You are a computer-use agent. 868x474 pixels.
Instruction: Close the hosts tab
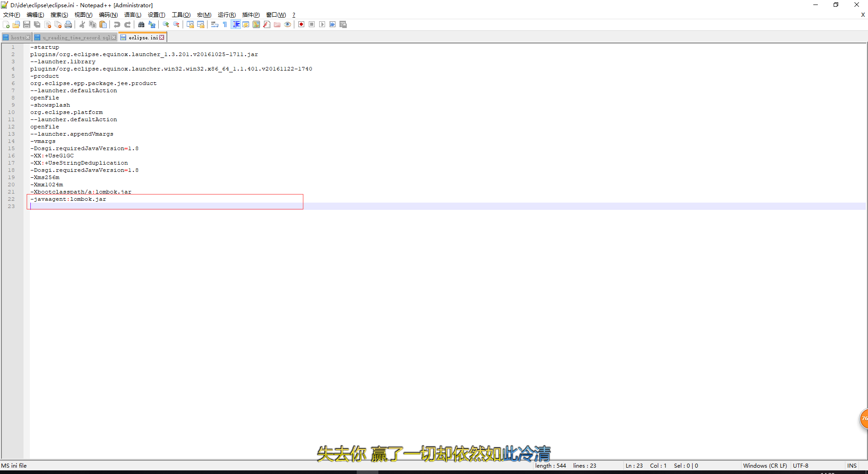[28, 38]
